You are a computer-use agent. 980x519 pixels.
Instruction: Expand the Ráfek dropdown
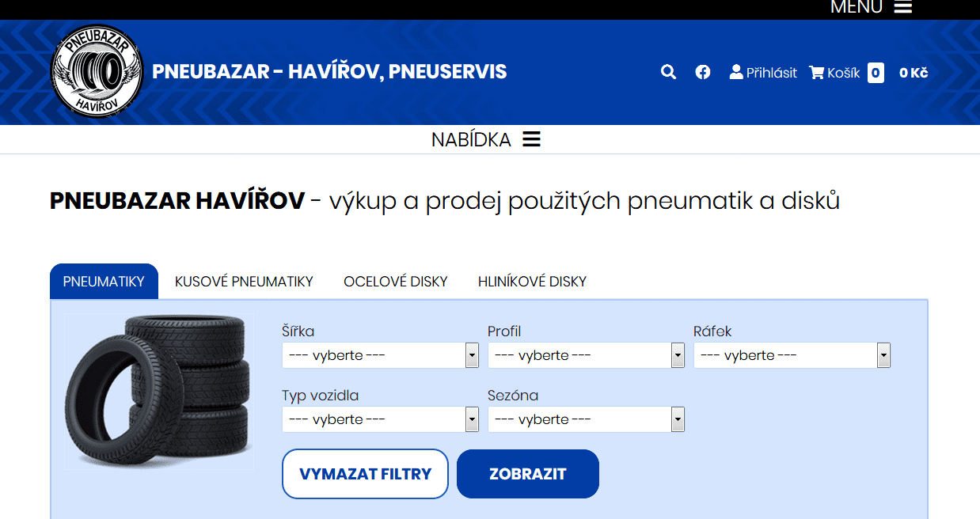[x=792, y=355]
